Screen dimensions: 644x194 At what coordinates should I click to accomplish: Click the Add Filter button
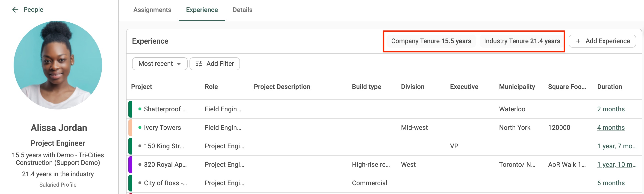pyautogui.click(x=215, y=64)
